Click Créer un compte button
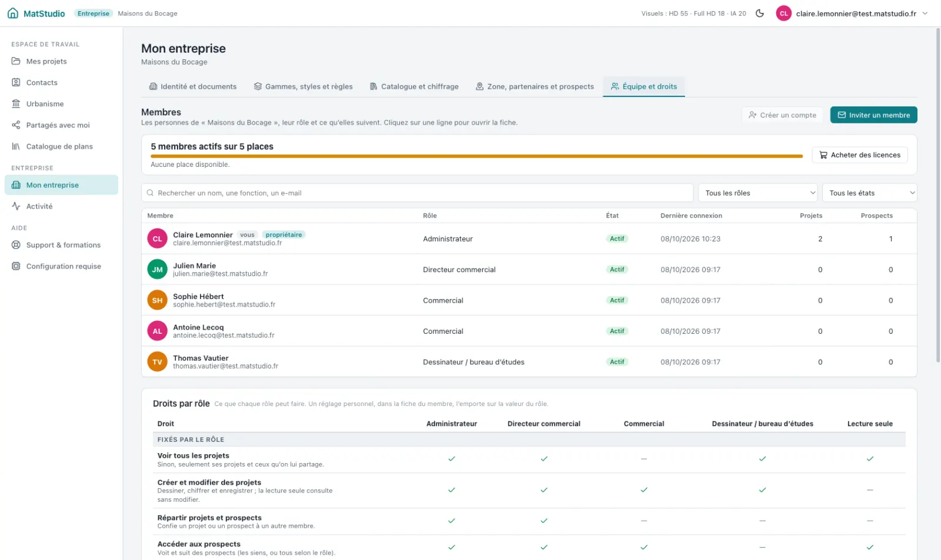Viewport: 941px width, 560px height. pyautogui.click(x=782, y=115)
